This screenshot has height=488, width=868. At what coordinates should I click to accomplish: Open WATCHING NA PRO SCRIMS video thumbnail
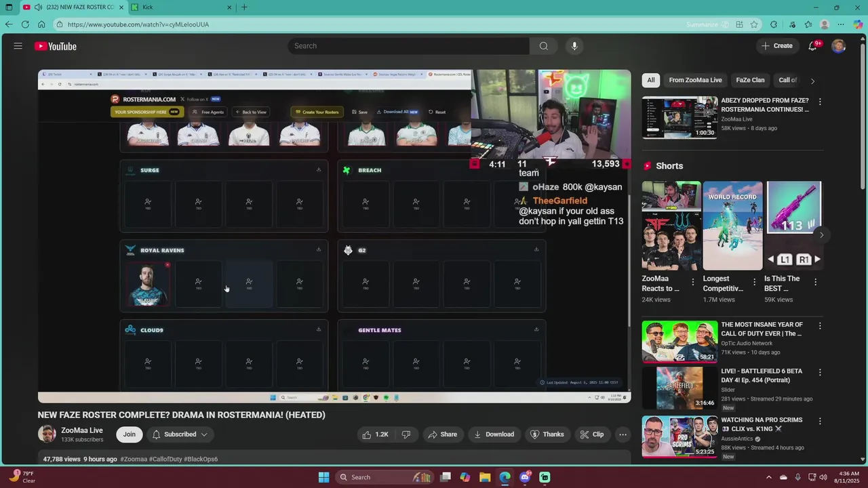pyautogui.click(x=679, y=436)
